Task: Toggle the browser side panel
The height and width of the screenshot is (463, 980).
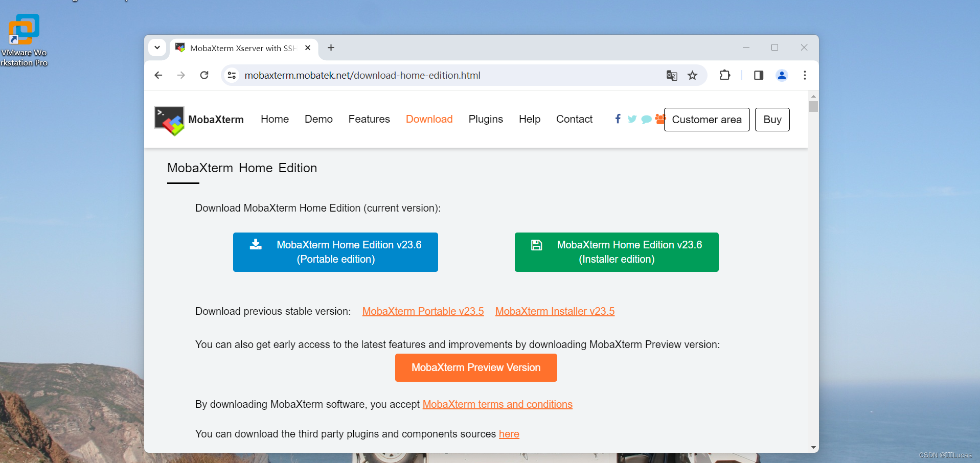Action: (x=759, y=75)
